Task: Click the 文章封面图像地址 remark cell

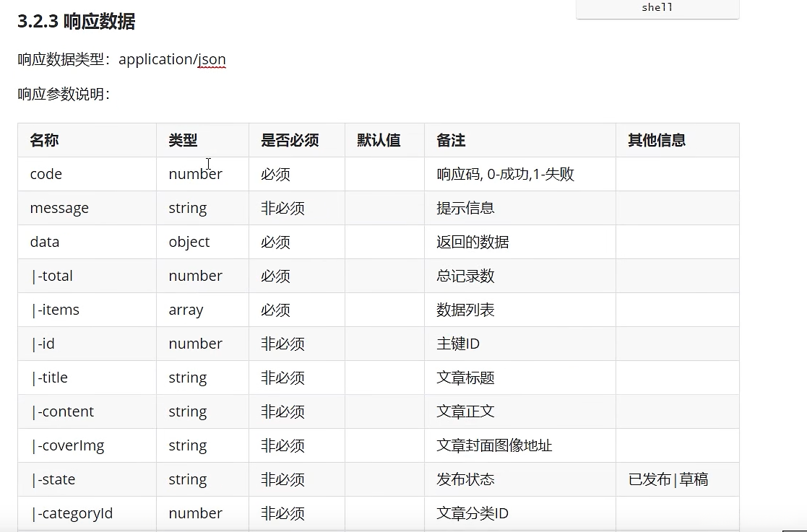Action: click(520, 445)
